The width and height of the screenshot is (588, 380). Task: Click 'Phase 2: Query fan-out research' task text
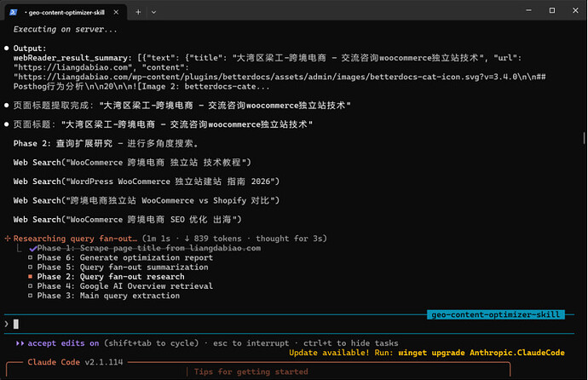[111, 277]
